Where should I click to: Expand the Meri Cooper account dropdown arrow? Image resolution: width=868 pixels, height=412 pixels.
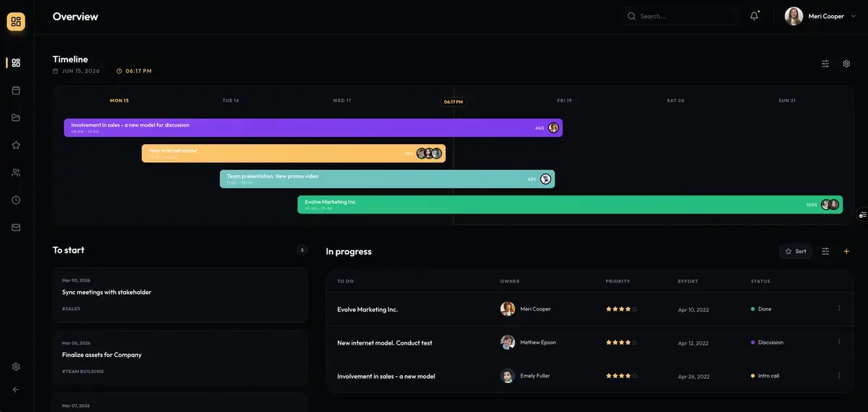click(x=854, y=16)
